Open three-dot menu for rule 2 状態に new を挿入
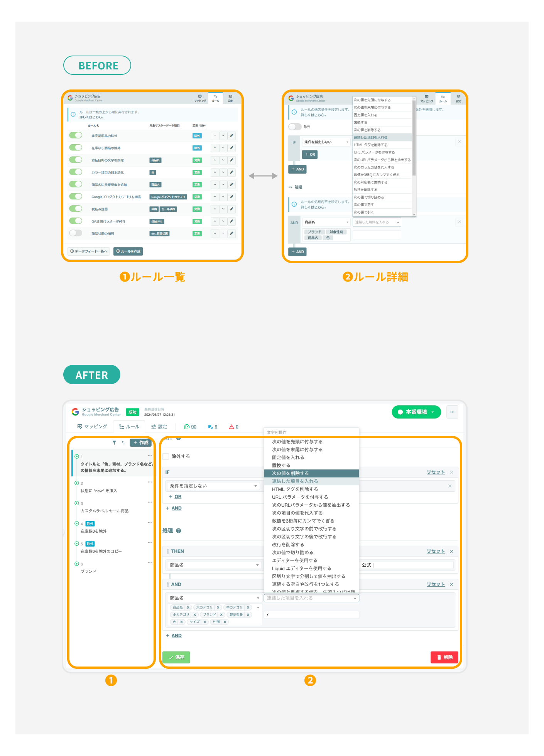The height and width of the screenshot is (756, 544). (x=150, y=482)
